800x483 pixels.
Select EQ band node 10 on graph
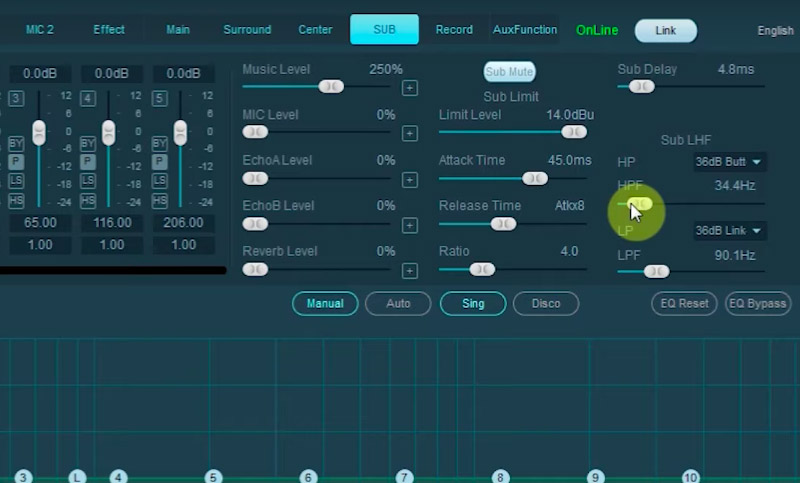(690, 477)
